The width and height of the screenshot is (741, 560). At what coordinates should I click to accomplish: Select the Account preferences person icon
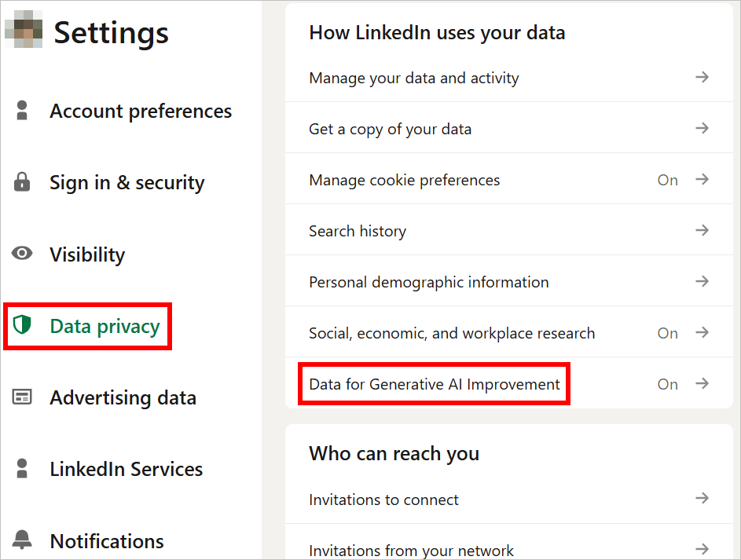click(22, 111)
